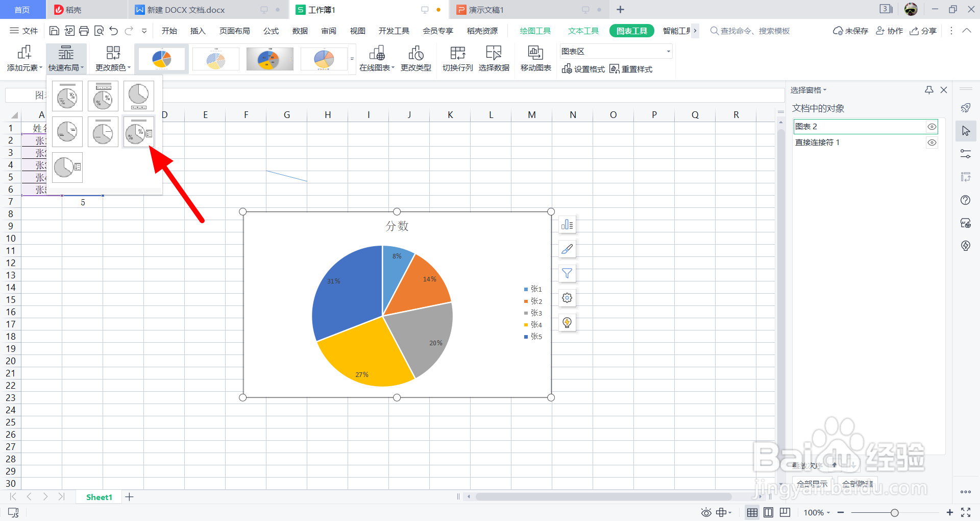Click the Undo arrow icon
This screenshot has width=980, height=521.
click(x=114, y=31)
